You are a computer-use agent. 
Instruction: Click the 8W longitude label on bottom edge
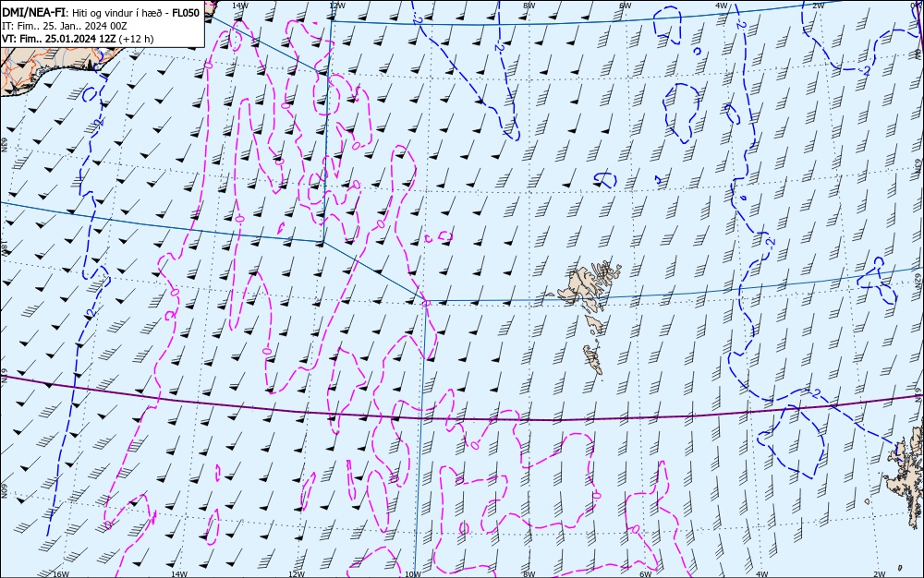click(529, 574)
